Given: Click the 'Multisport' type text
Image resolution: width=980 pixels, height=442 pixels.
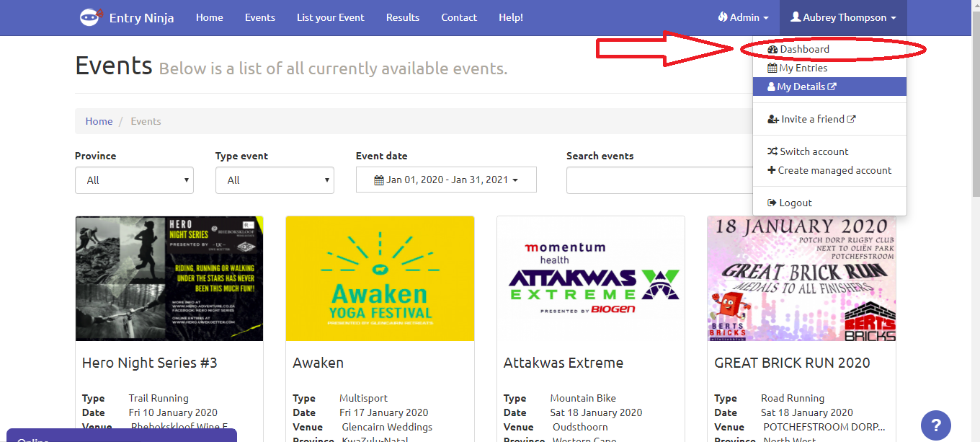Looking at the screenshot, I should (364, 398).
